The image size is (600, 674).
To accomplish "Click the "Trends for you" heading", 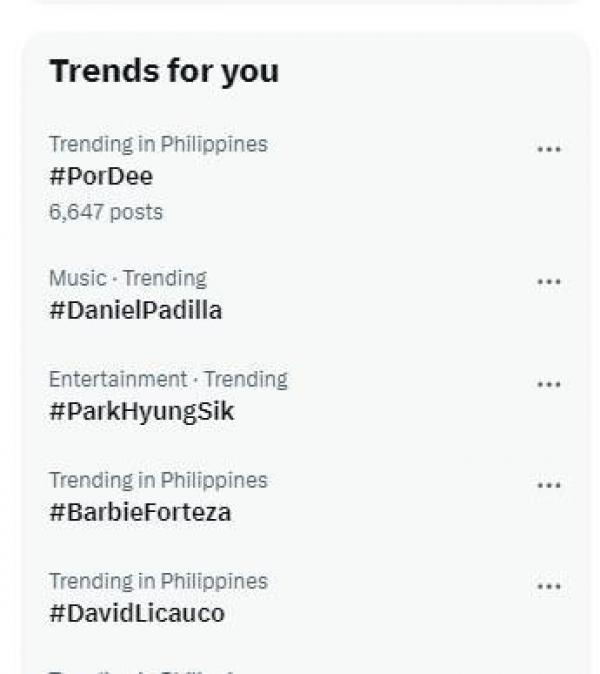I will pyautogui.click(x=164, y=71).
